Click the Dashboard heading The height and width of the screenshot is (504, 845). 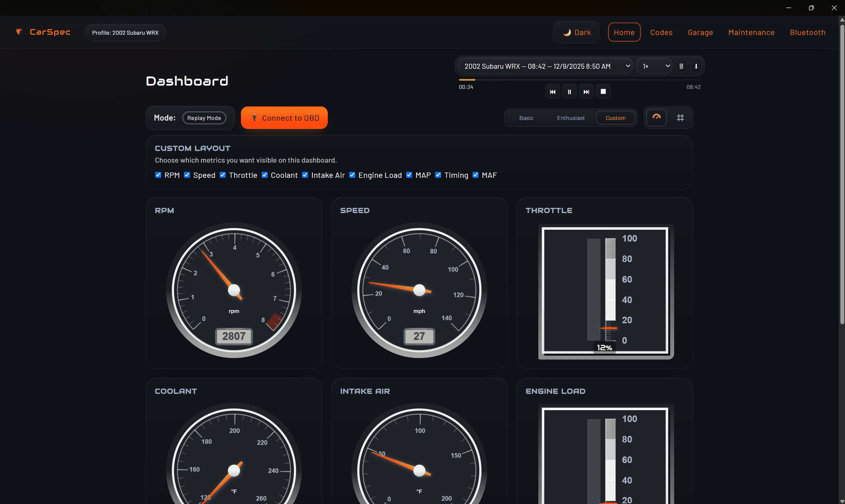[x=187, y=81]
